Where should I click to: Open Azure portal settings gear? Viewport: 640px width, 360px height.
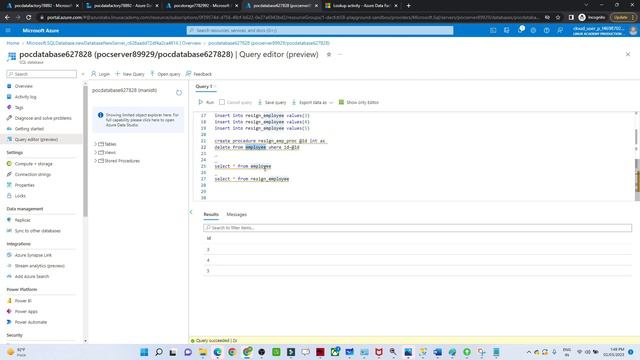point(533,31)
